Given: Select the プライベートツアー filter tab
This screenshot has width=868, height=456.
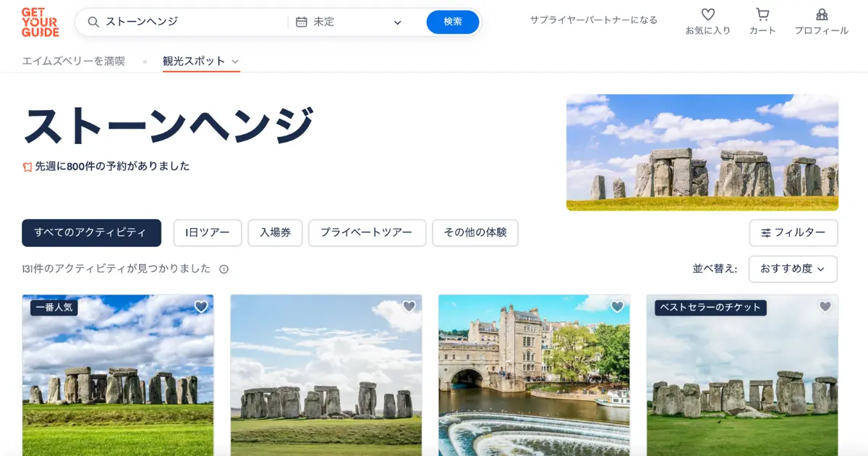Looking at the screenshot, I should pos(367,233).
